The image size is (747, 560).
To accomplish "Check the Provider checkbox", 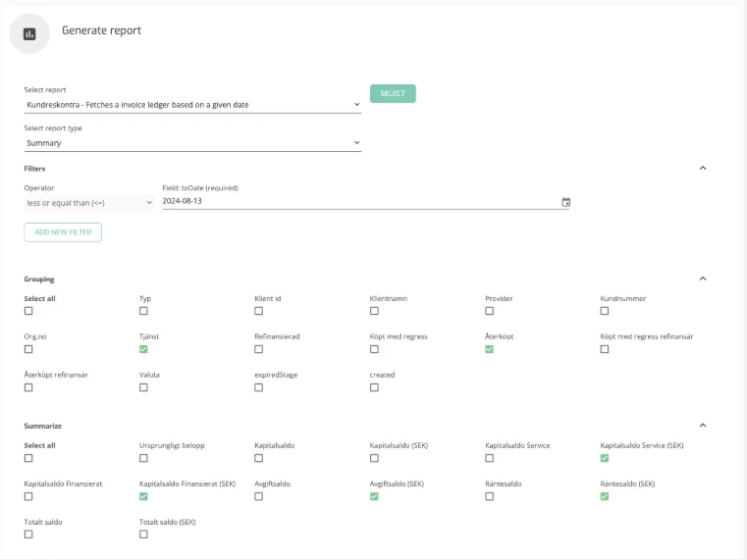I will [x=489, y=311].
